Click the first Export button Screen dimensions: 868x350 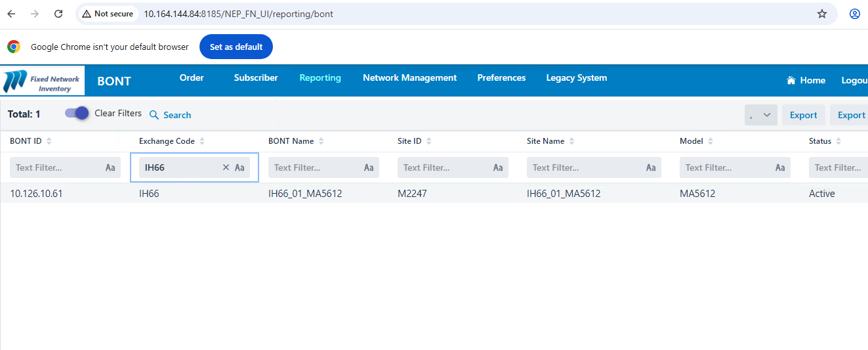pyautogui.click(x=803, y=115)
